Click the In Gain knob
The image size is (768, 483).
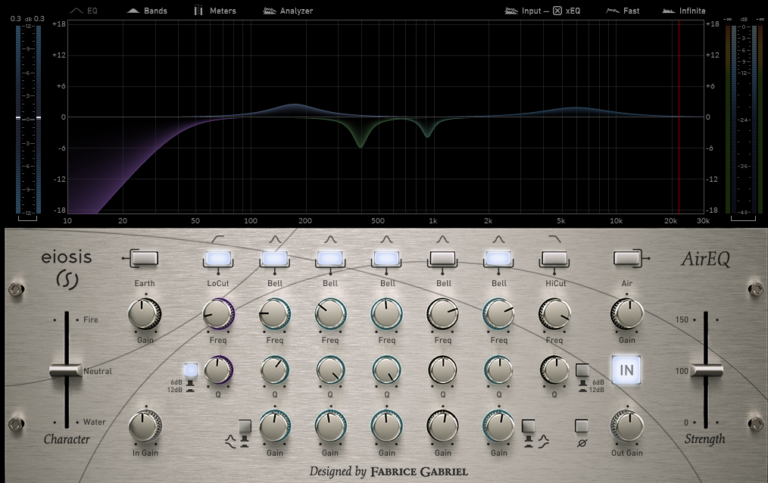click(145, 426)
